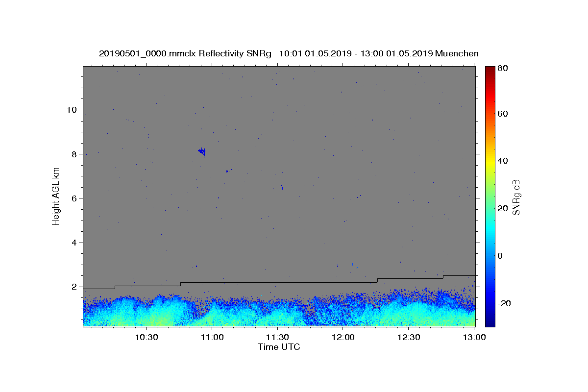Click the 'SNRg dB' colorbar label
This screenshot has width=588, height=392.
pyautogui.click(x=516, y=197)
